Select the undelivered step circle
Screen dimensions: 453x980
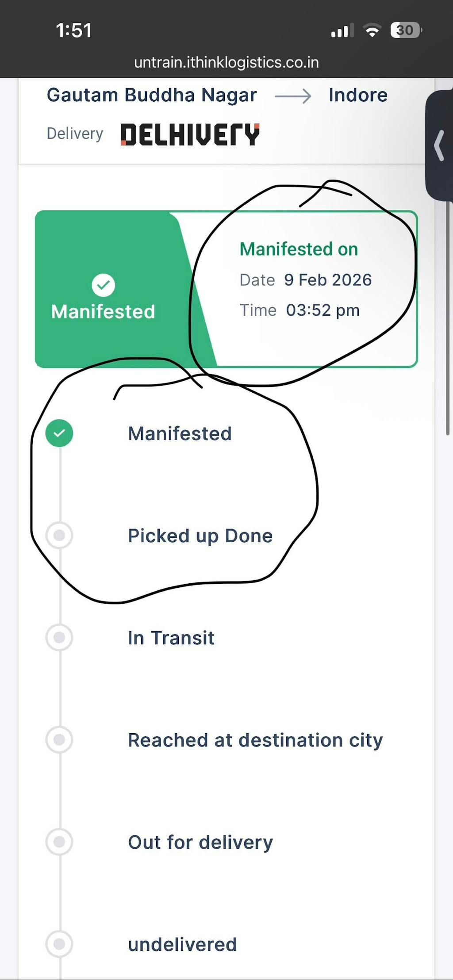pyautogui.click(x=59, y=944)
